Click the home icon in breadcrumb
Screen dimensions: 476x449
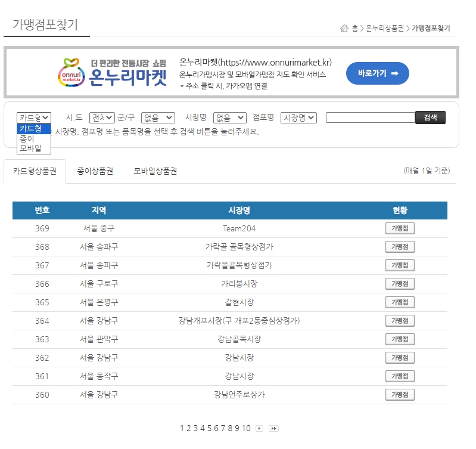[344, 28]
